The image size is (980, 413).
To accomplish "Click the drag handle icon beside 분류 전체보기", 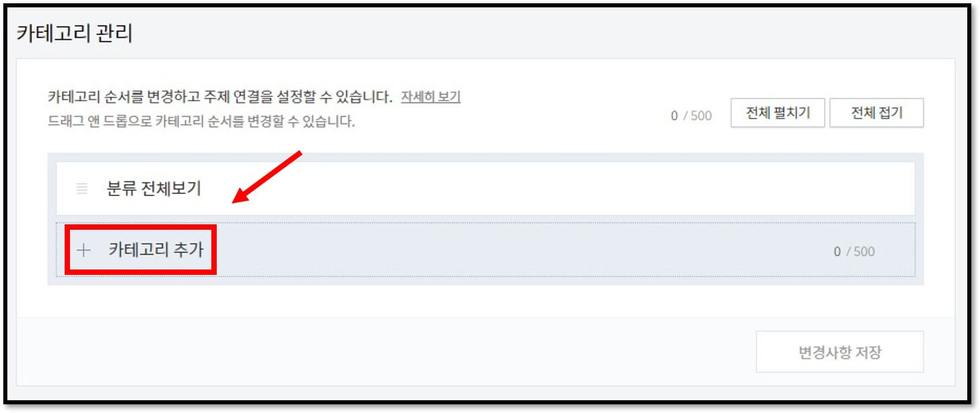I will [x=82, y=189].
